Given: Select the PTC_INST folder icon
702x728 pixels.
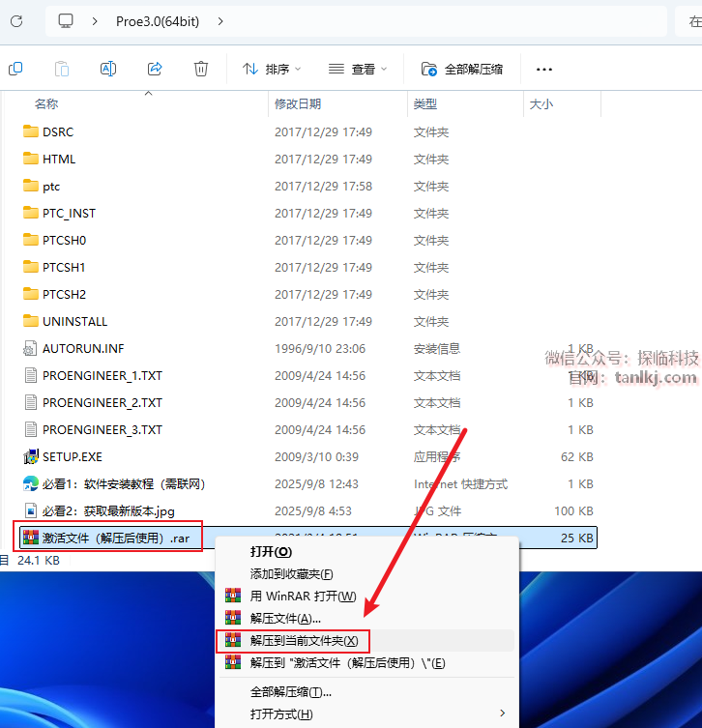Looking at the screenshot, I should pos(31,213).
